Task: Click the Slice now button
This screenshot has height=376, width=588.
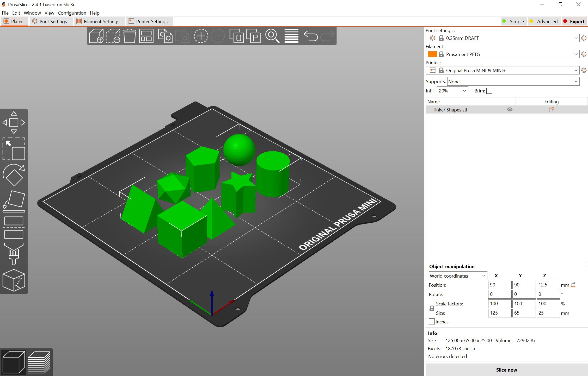Action: click(x=506, y=369)
